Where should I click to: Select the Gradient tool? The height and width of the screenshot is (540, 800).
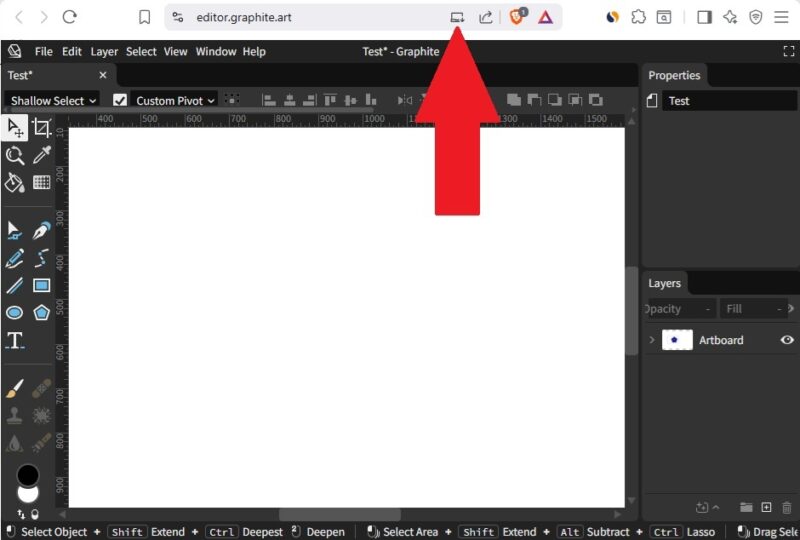41,182
